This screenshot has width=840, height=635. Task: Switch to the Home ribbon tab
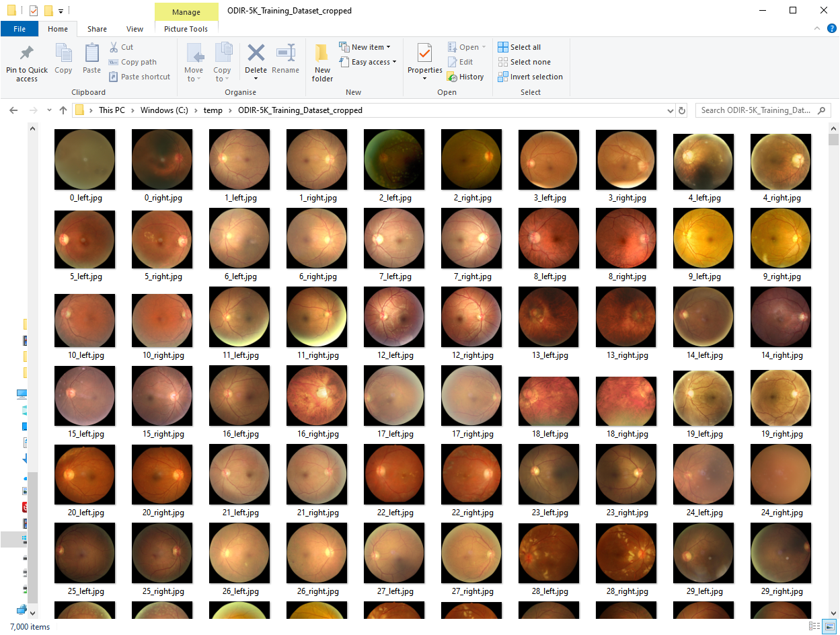(58, 29)
